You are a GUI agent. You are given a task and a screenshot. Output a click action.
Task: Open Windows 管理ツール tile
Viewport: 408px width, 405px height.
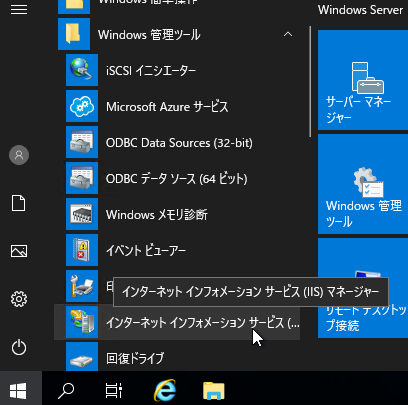click(x=363, y=184)
